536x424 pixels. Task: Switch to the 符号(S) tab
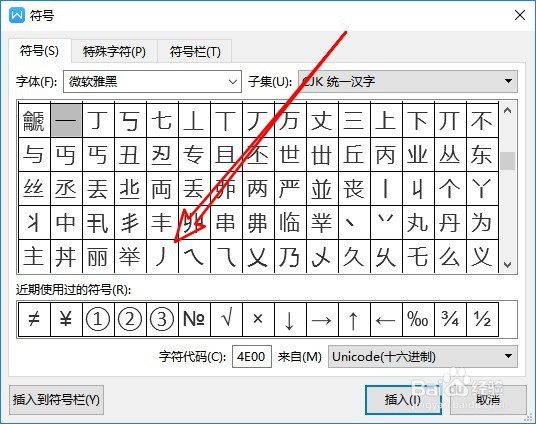(40, 51)
